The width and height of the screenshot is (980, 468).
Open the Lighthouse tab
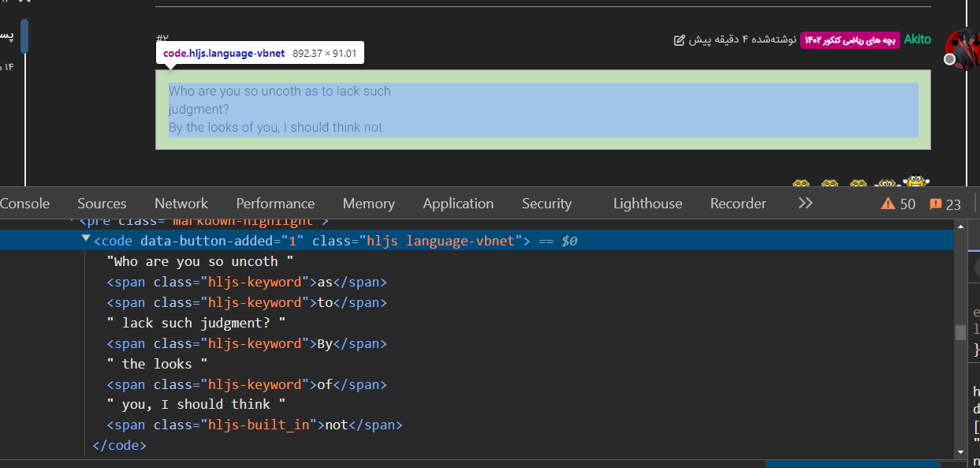click(647, 204)
